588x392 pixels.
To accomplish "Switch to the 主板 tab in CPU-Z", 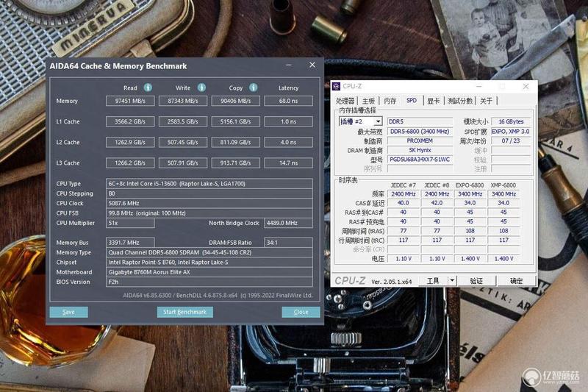I will pos(368,101).
